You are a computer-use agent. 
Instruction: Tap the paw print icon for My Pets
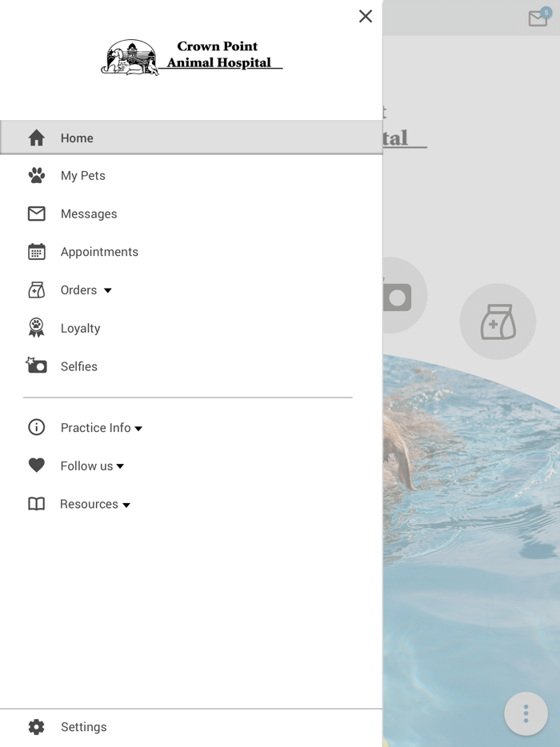[x=37, y=175]
